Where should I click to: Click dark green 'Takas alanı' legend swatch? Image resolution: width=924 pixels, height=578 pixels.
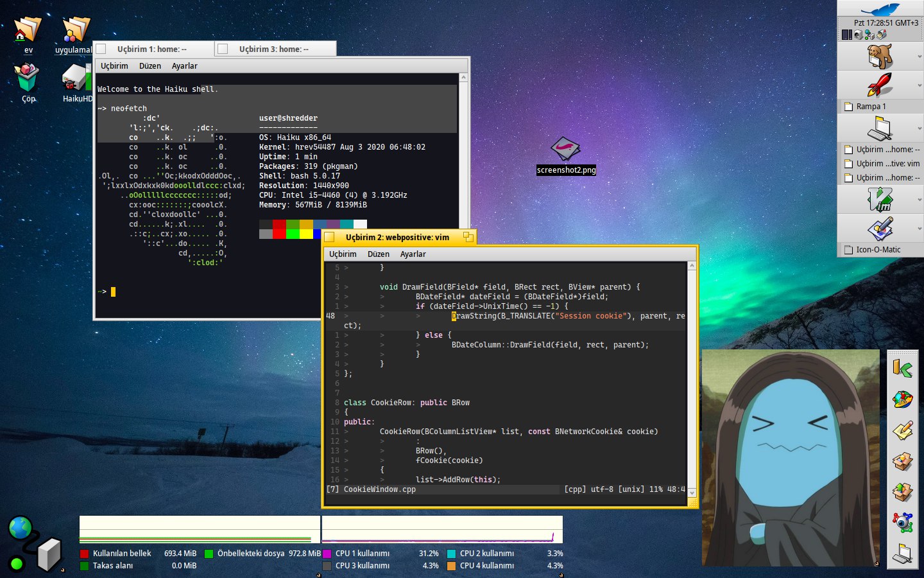84,566
